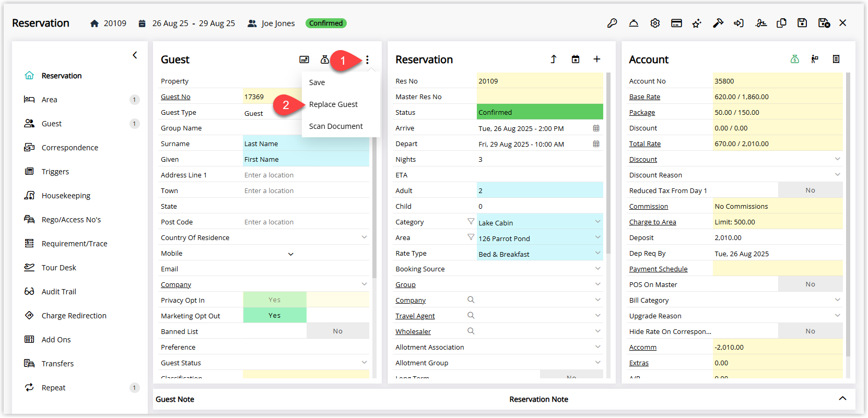Expand Country Of Residence dropdown
Image resolution: width=868 pixels, height=418 pixels.
(x=364, y=237)
